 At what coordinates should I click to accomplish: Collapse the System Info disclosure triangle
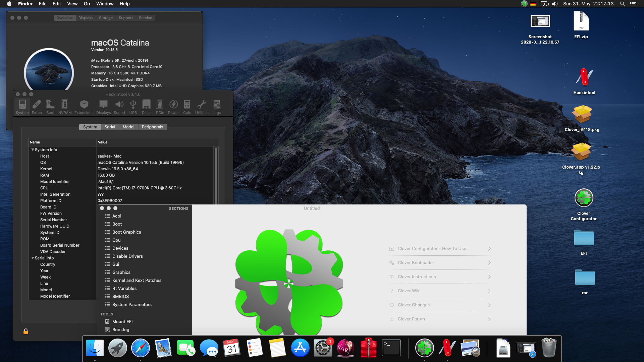33,150
